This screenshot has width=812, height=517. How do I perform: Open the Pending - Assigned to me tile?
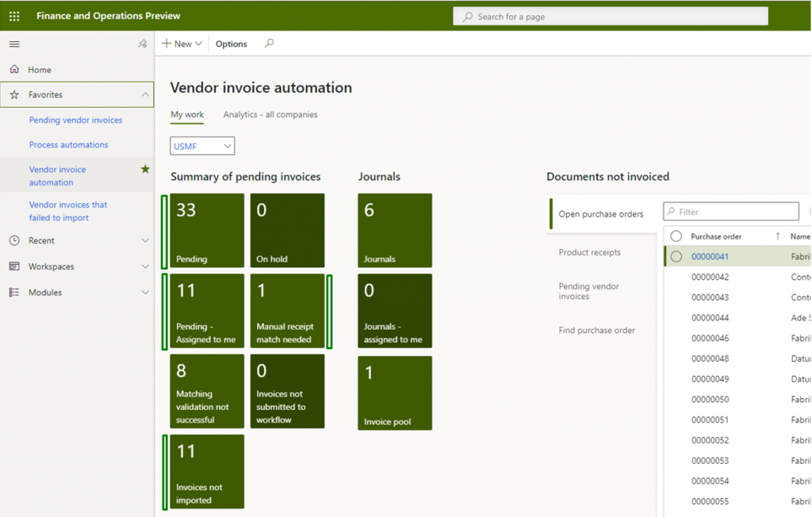(207, 311)
